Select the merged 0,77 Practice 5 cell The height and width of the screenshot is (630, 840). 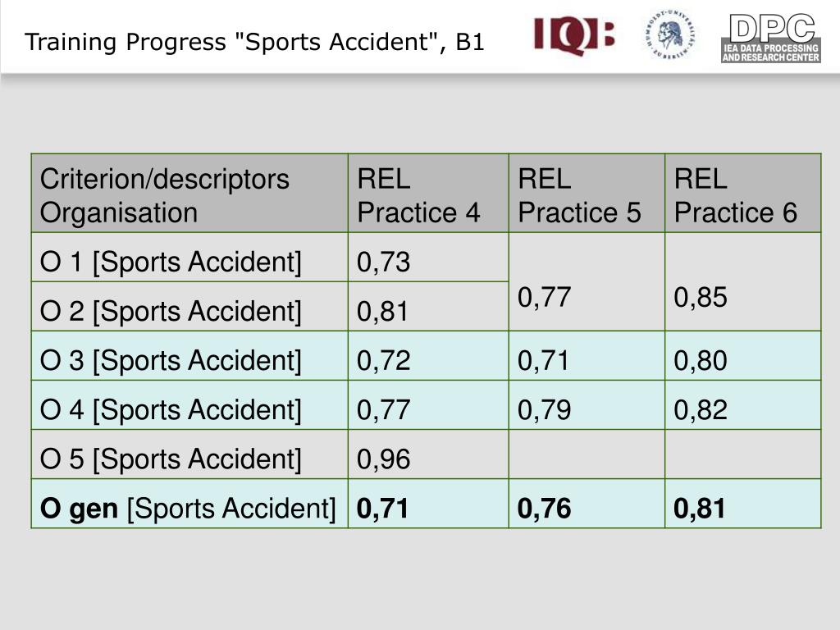587,282
